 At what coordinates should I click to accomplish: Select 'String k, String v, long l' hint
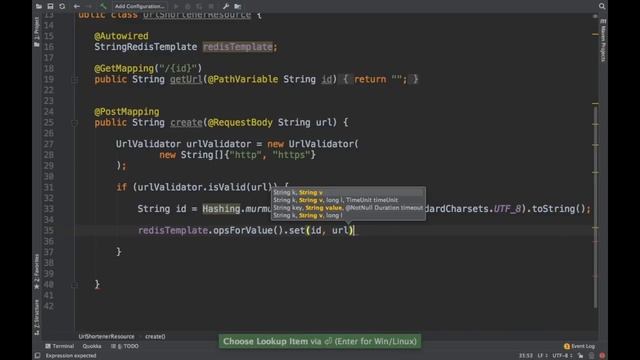coord(348,215)
